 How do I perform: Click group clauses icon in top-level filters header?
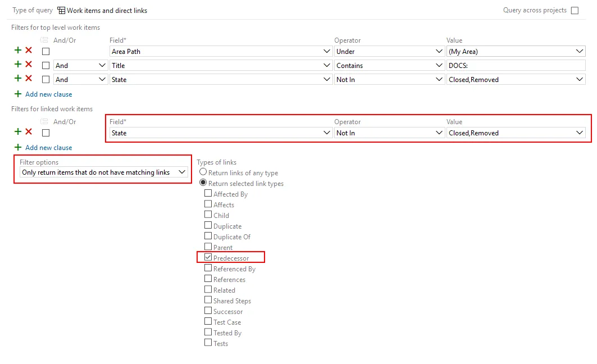click(x=44, y=40)
